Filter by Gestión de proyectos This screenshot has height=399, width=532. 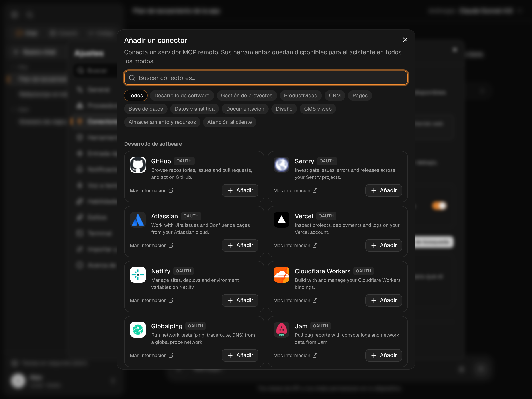(246, 96)
